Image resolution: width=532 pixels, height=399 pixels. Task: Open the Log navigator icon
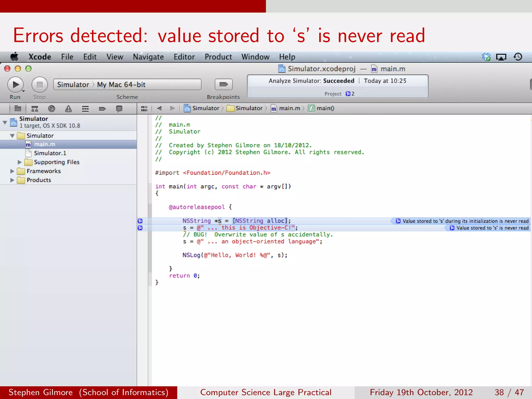[119, 109]
